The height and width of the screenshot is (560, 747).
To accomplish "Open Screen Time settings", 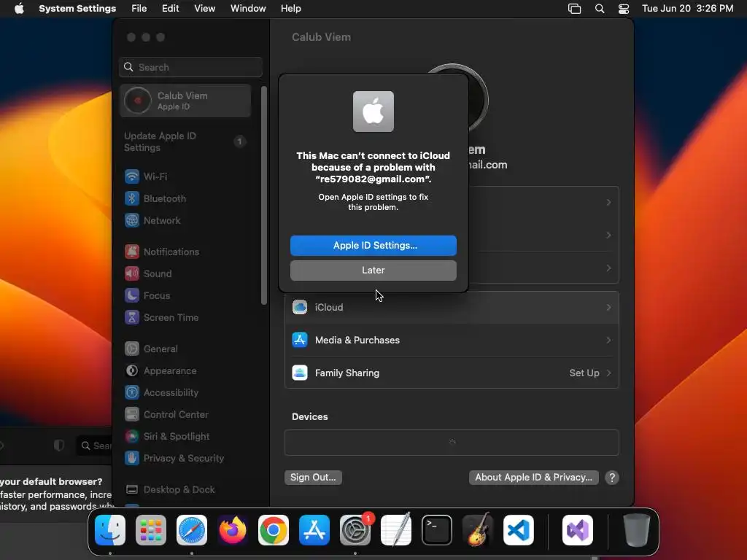I will 161,318.
